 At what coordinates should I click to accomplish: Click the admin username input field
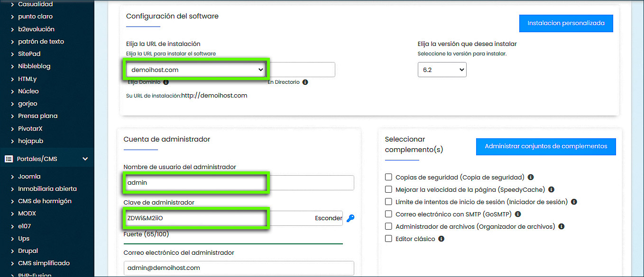239,183
